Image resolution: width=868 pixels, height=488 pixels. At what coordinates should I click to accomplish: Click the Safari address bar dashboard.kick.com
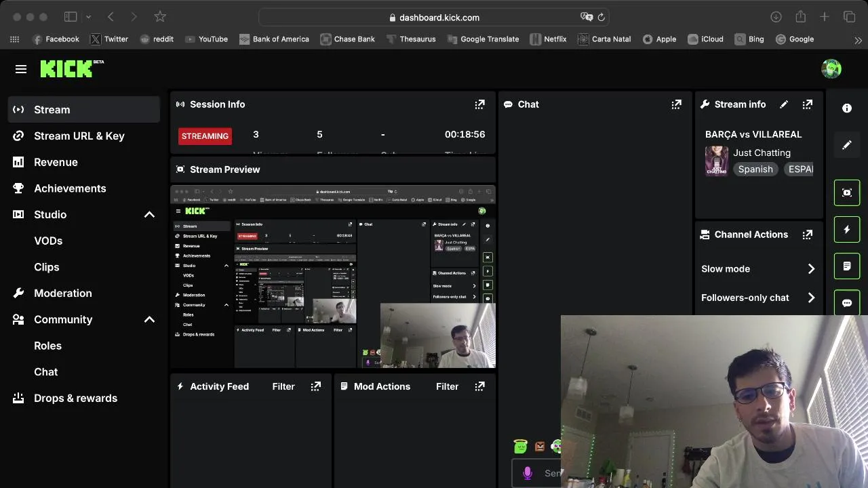[434, 18]
